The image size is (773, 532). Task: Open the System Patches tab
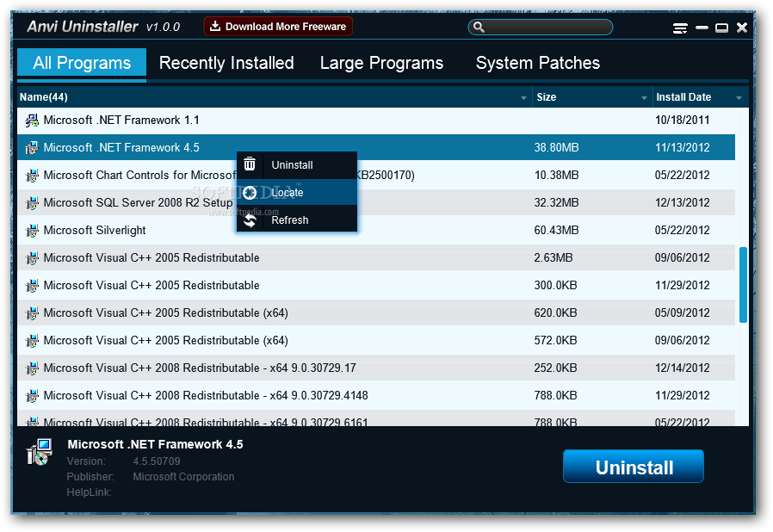tap(538, 63)
